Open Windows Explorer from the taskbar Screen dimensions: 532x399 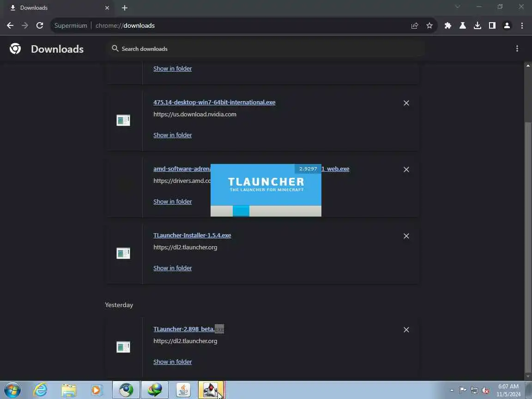(x=69, y=390)
